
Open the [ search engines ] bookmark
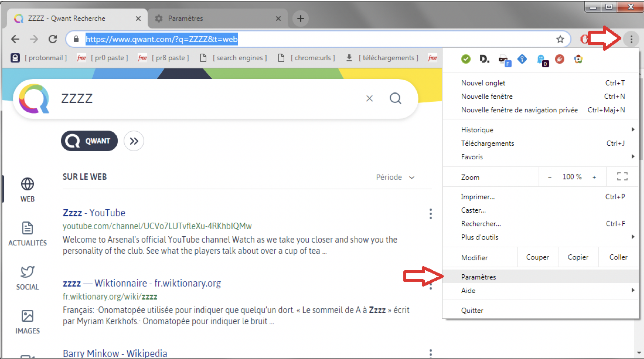[233, 58]
